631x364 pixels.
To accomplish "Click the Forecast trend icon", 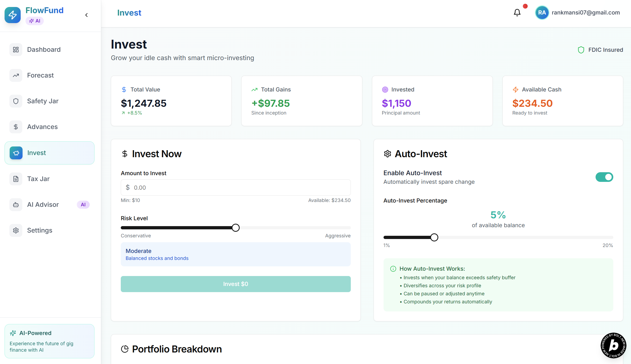I will pos(16,75).
